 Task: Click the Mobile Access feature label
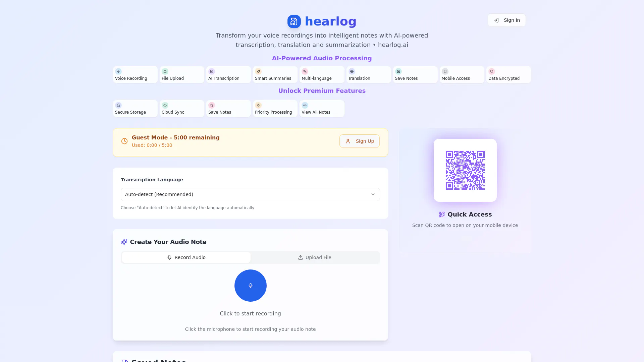tap(456, 78)
